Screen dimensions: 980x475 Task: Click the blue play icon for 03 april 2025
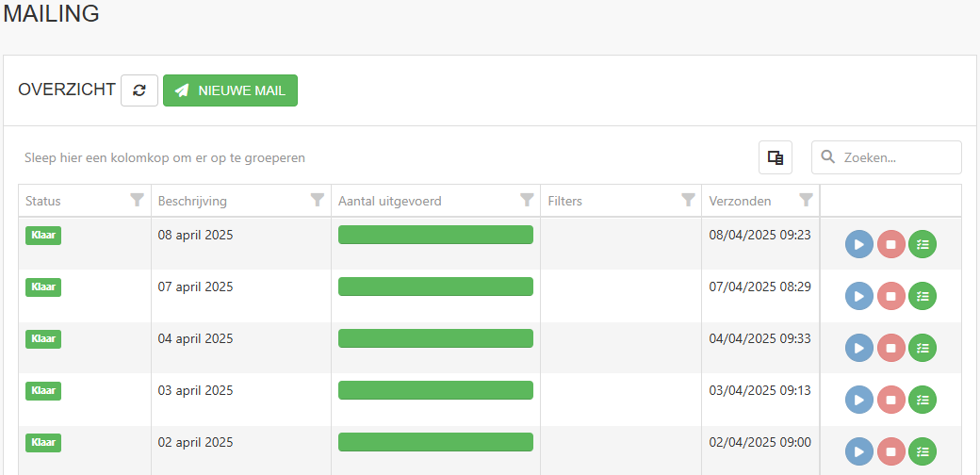(x=859, y=400)
